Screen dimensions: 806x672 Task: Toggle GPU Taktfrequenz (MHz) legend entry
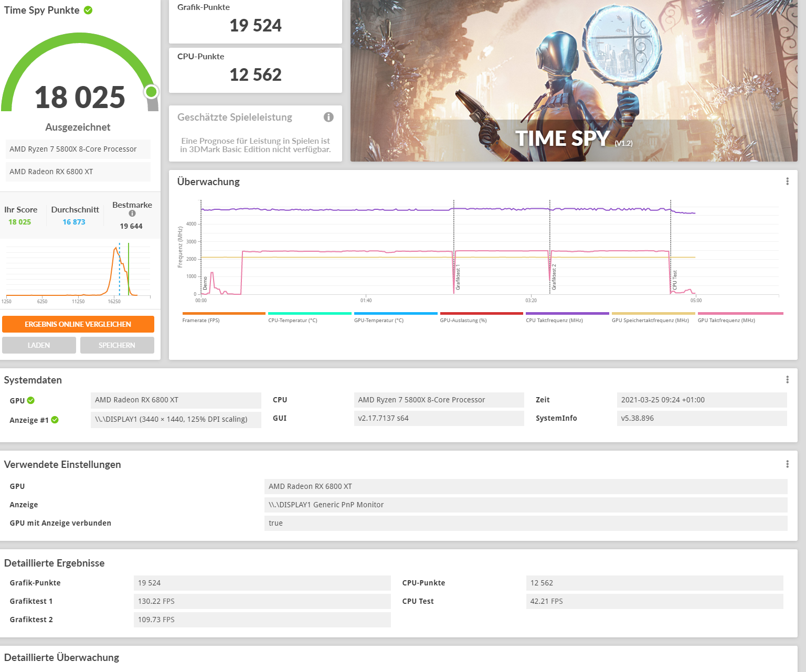click(x=740, y=318)
